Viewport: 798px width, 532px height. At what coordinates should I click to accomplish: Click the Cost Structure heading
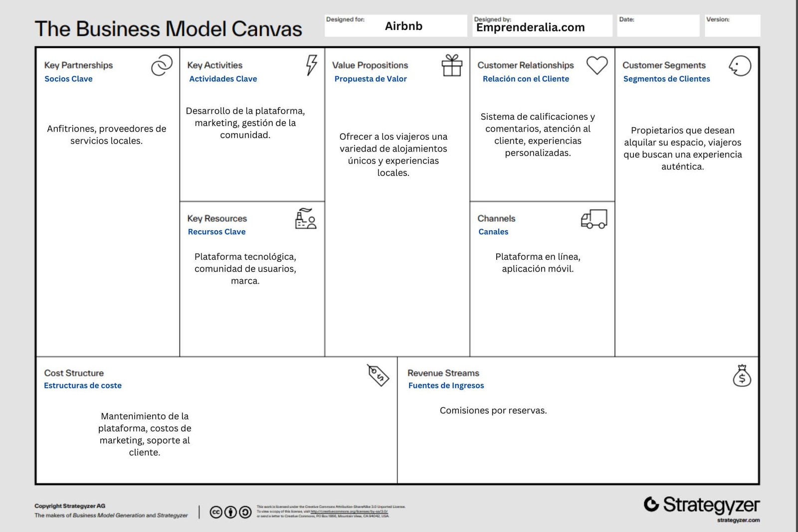click(74, 373)
